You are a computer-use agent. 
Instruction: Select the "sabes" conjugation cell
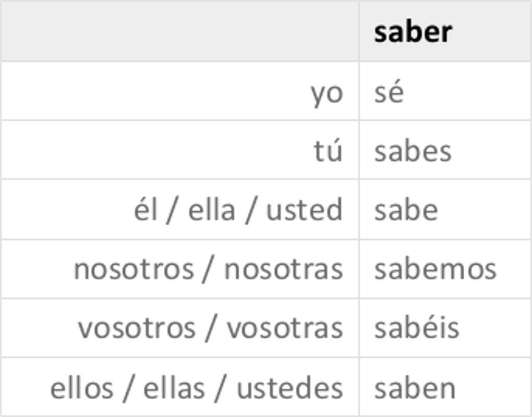click(x=412, y=152)
